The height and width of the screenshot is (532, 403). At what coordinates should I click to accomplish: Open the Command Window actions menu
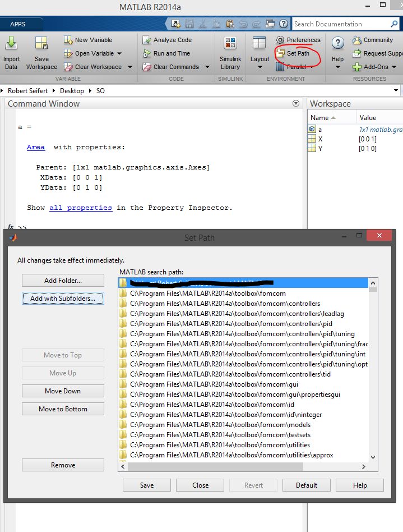296,103
